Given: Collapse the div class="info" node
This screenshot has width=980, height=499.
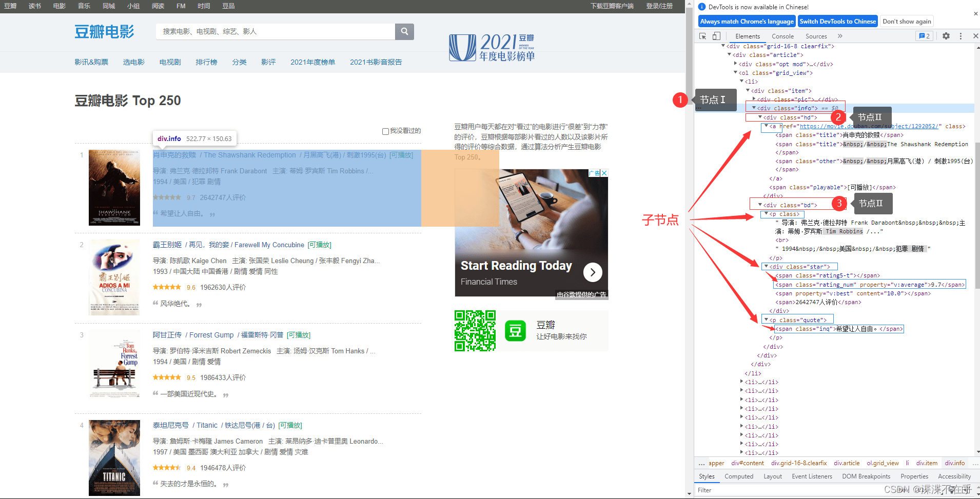Looking at the screenshot, I should click(x=754, y=108).
